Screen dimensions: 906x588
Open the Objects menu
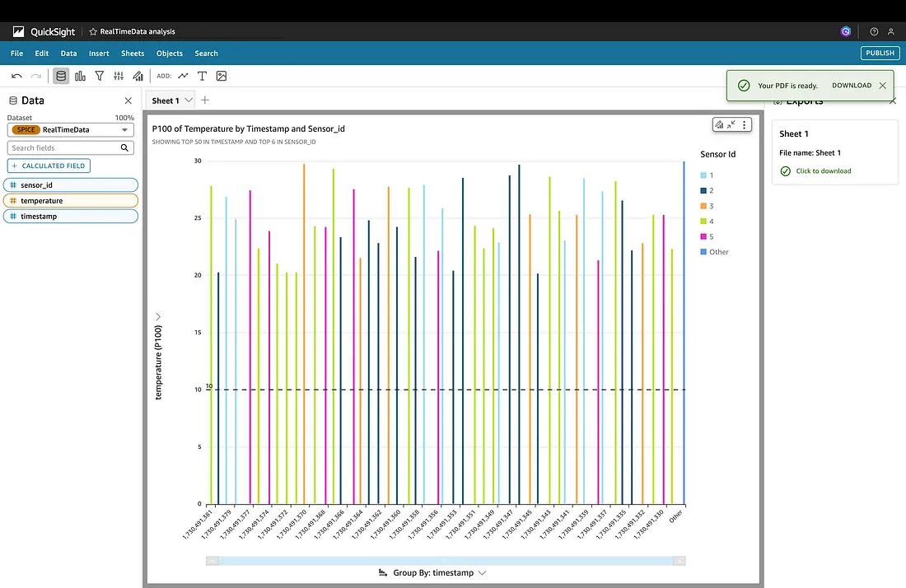tap(169, 53)
